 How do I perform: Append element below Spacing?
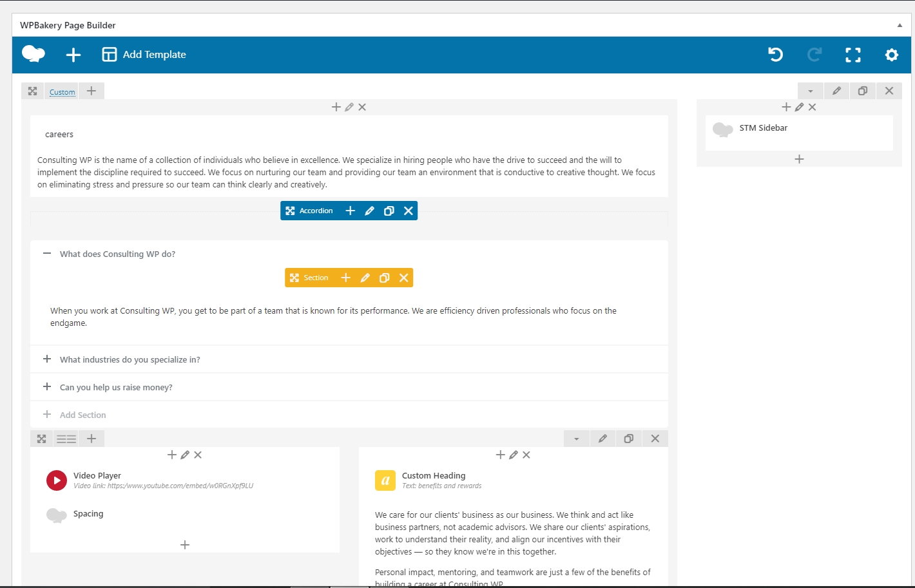click(185, 545)
